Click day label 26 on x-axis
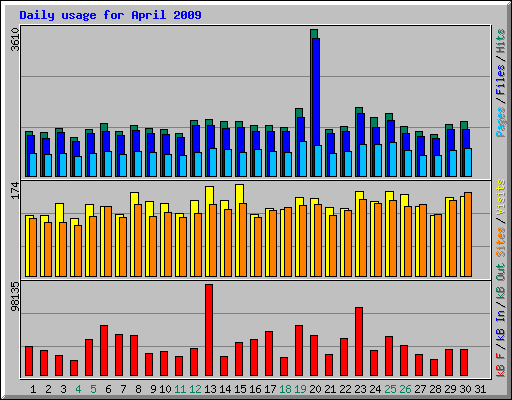Image resolution: width=512 pixels, height=400 pixels. click(x=405, y=389)
